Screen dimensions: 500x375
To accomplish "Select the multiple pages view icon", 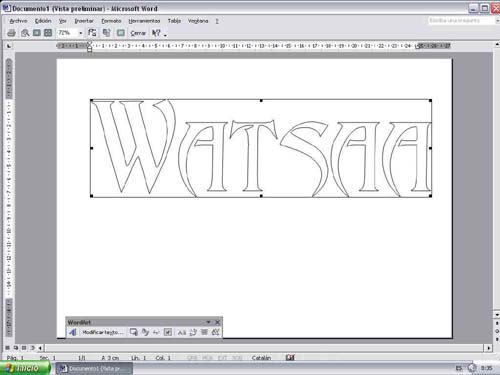I will coord(48,33).
